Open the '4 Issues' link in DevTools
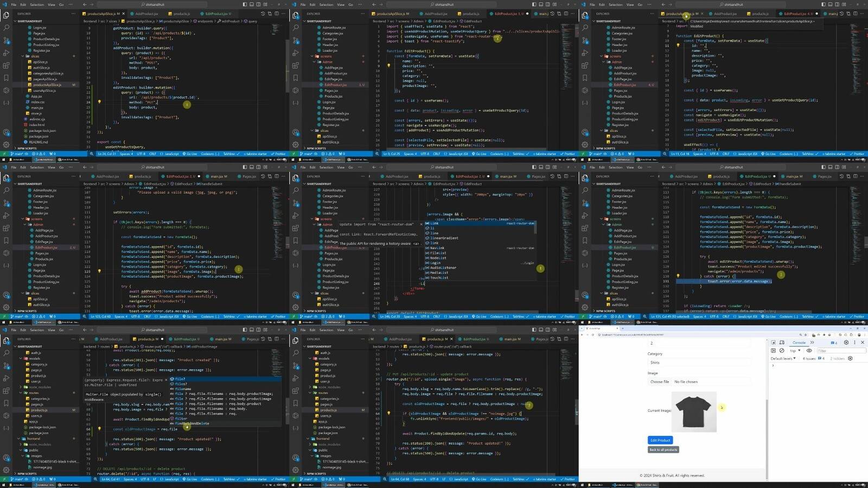The height and width of the screenshot is (488, 868). click(x=814, y=358)
